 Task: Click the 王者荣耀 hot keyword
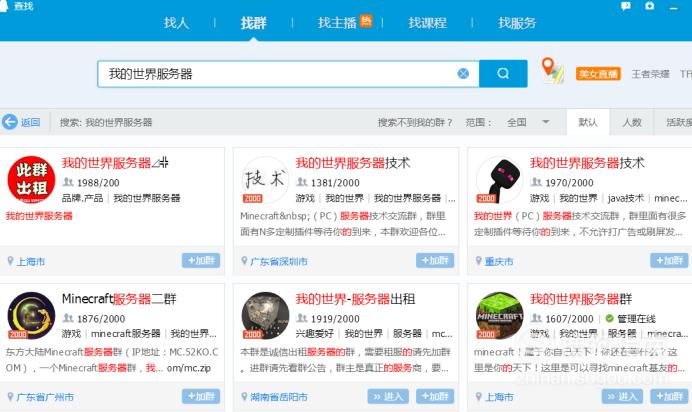point(651,74)
